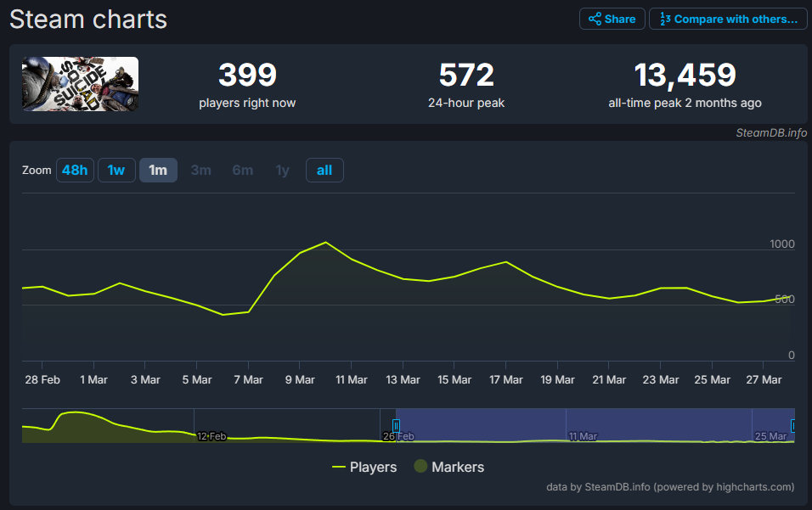Set chart zoom to 48h

click(75, 170)
